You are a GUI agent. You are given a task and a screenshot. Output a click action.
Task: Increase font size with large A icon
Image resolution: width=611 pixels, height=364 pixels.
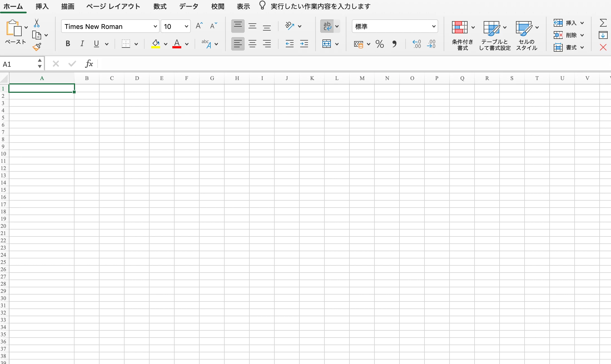(x=199, y=26)
